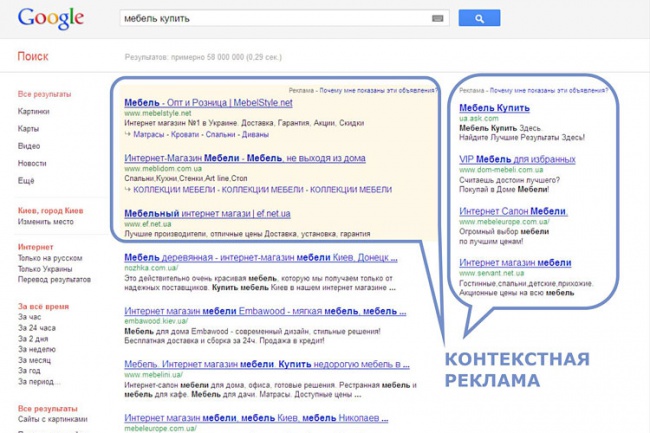650x433 pixels.
Task: Switch to Видео results
Action: [29, 146]
